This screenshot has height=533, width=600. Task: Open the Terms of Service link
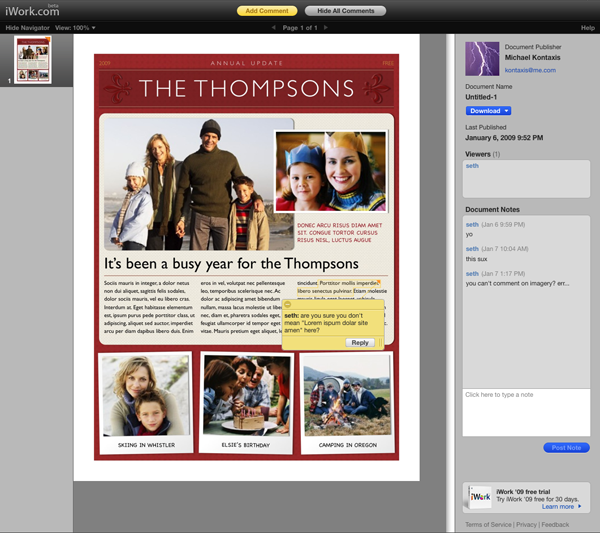[488, 524]
